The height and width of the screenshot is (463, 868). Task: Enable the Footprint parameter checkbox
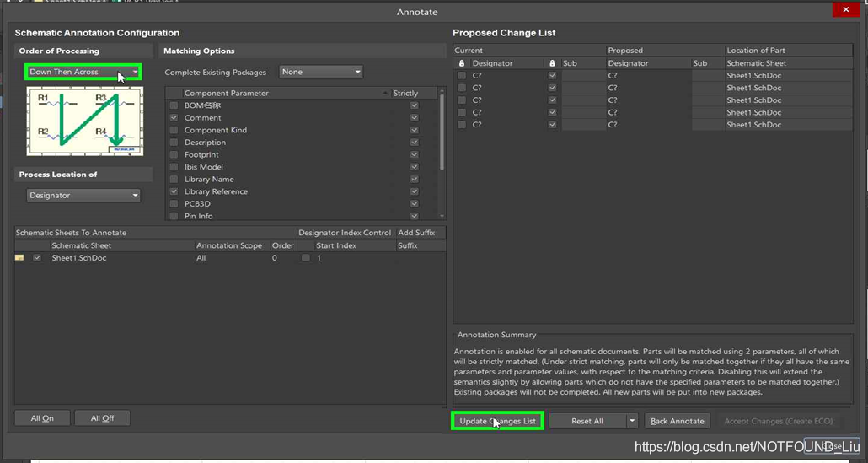174,154
